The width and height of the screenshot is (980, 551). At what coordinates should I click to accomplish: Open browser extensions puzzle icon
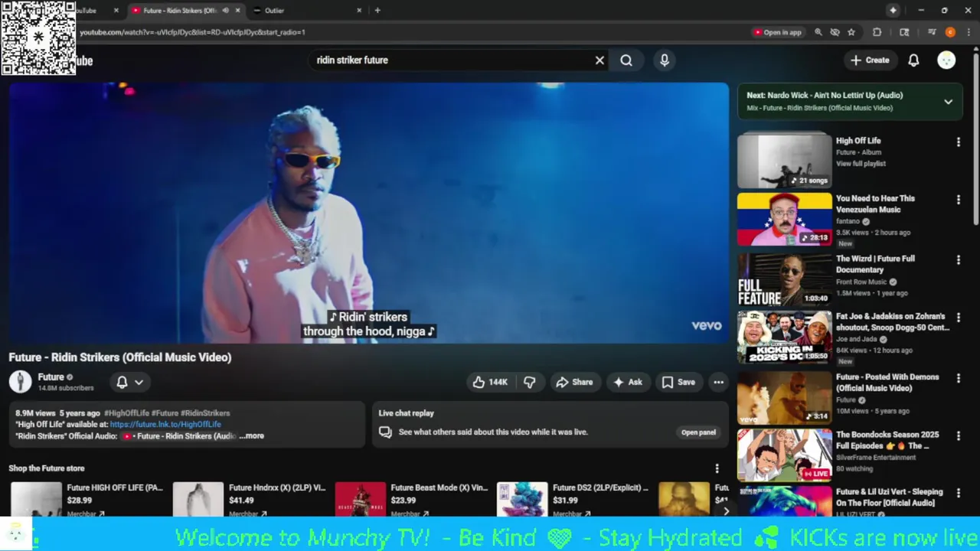tap(877, 32)
